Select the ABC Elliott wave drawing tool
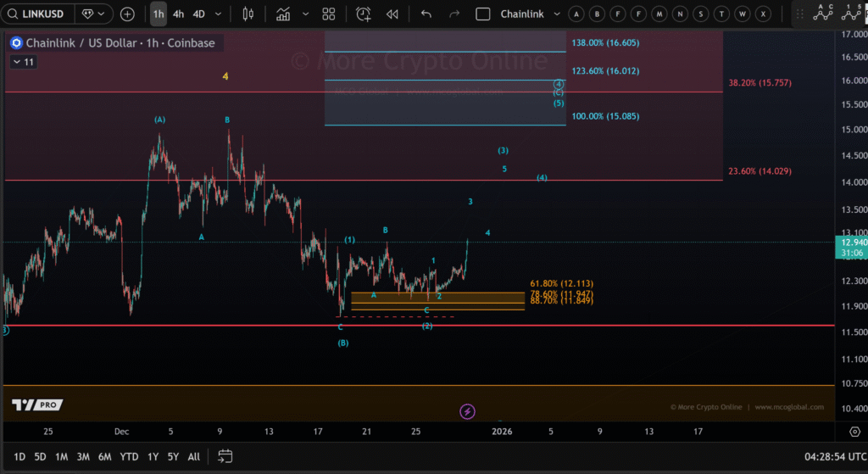The width and height of the screenshot is (868, 474). (x=821, y=12)
